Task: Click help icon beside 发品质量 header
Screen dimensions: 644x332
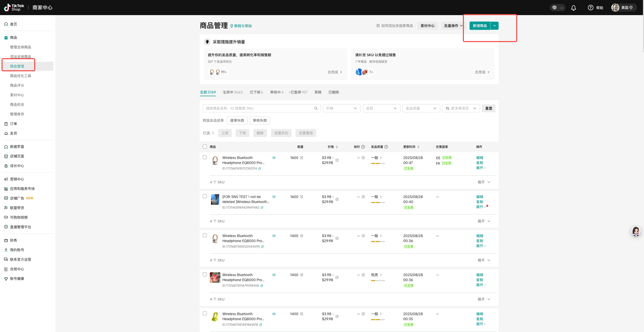Action: [x=386, y=147]
